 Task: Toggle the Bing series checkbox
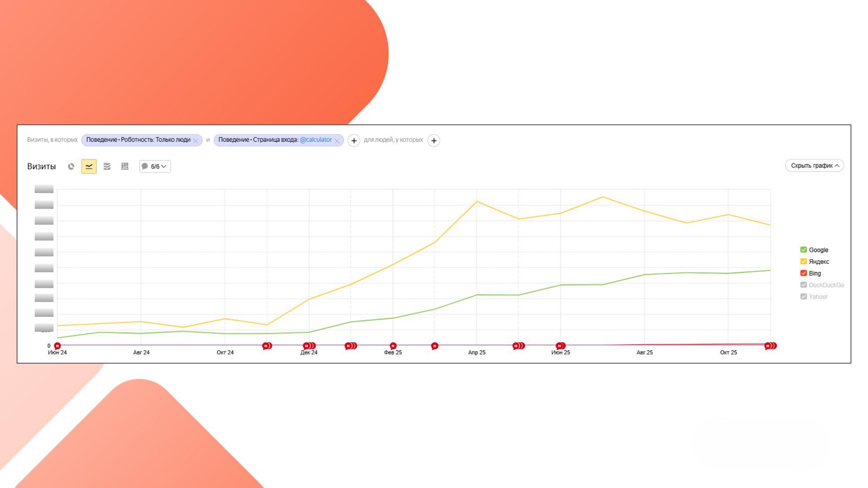coord(803,273)
